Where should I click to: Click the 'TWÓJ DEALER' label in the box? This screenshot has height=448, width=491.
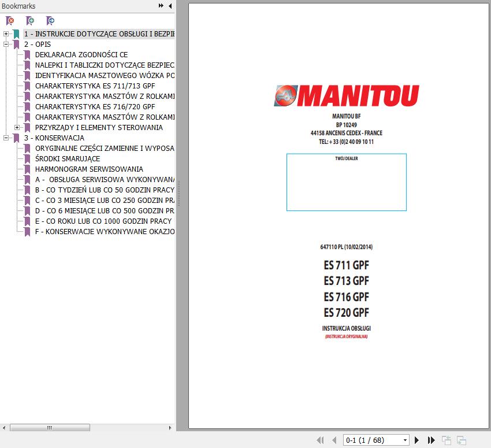coord(347,158)
